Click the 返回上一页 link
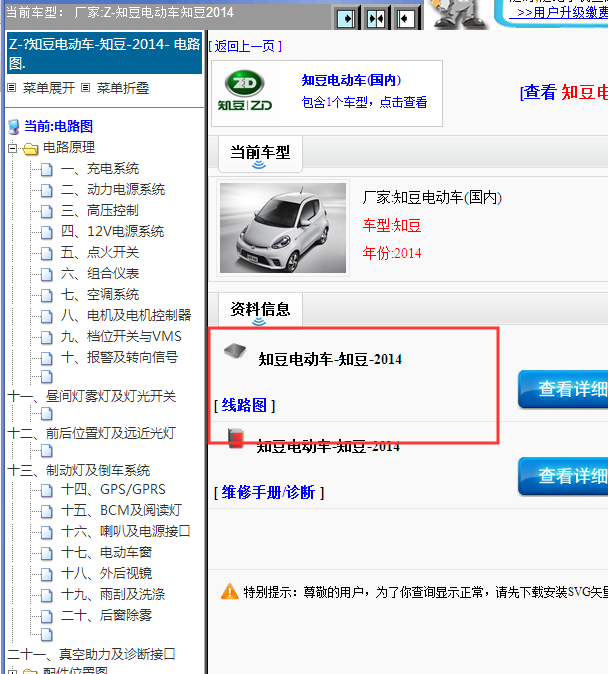Viewport: 608px width, 674px height. (x=245, y=46)
